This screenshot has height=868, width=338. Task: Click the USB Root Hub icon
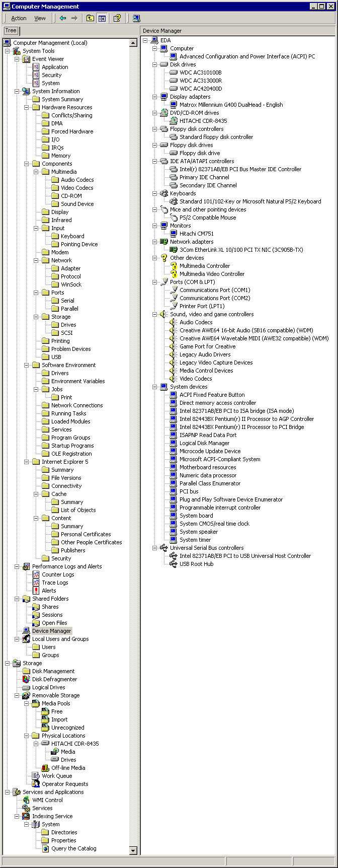pos(174,564)
